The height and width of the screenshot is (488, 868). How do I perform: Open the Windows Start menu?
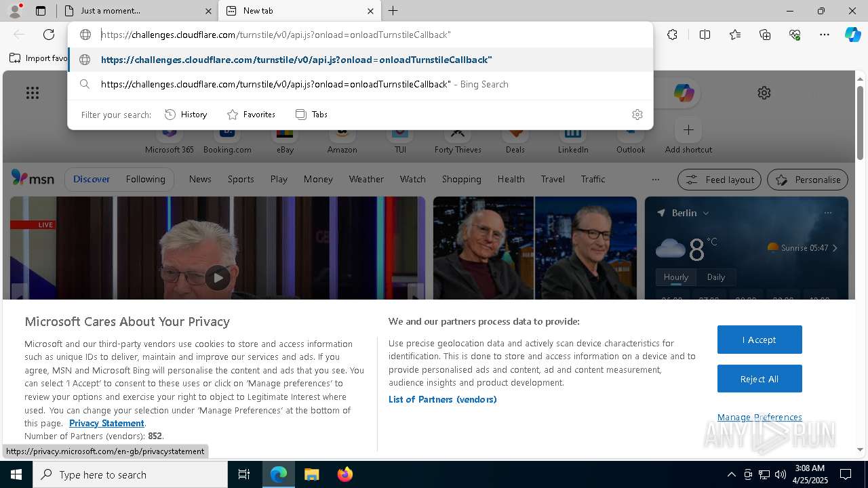point(16,474)
